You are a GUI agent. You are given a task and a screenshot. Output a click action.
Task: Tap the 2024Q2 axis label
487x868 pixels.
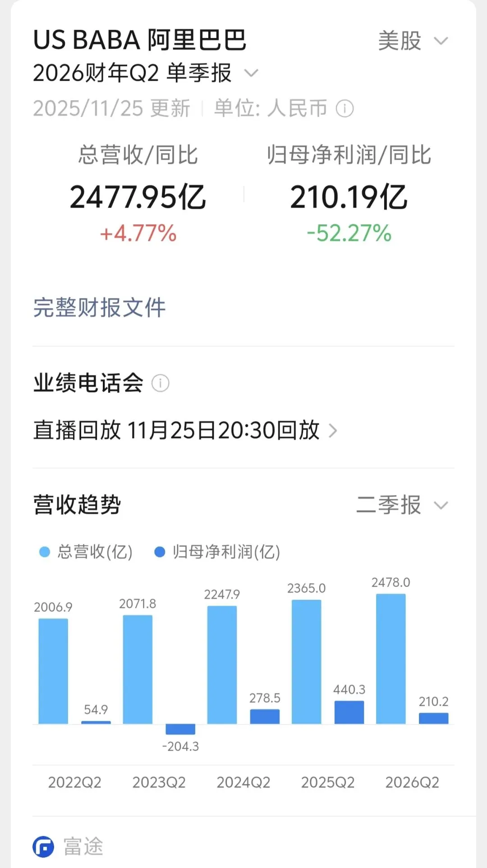coord(243,782)
